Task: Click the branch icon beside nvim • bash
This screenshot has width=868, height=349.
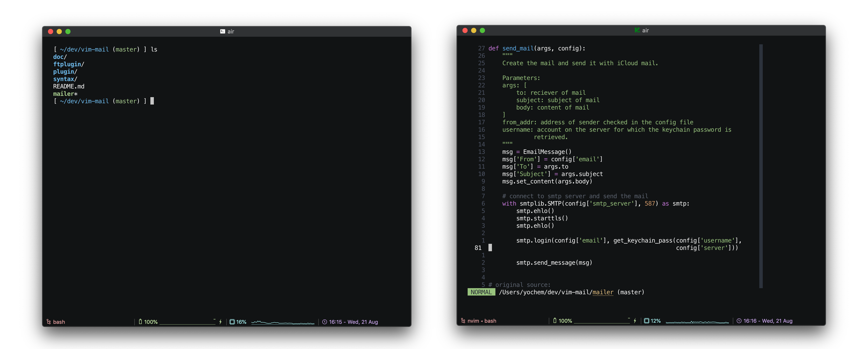Action: pyautogui.click(x=463, y=321)
